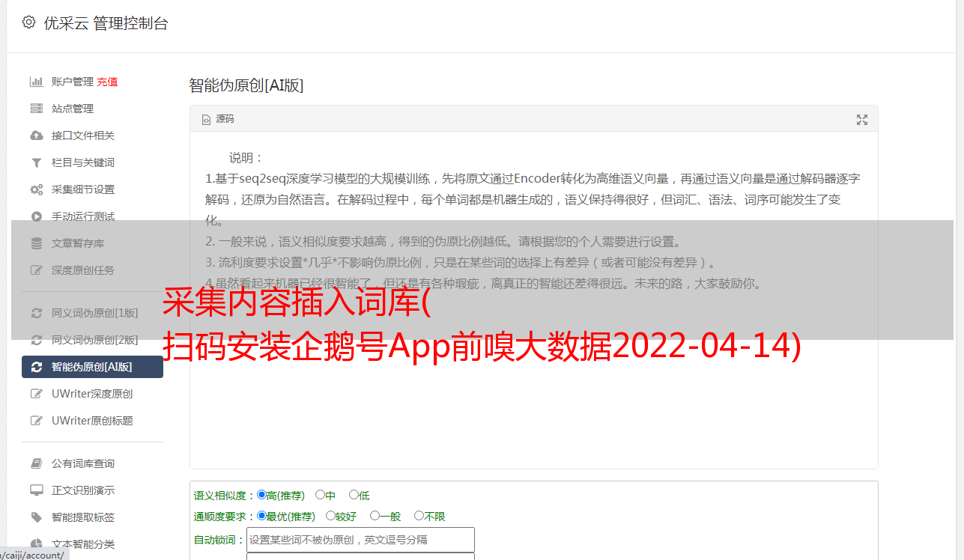
Task: Click the refresh icon next to 同义词伪原创[2版]
Action: tap(36, 340)
